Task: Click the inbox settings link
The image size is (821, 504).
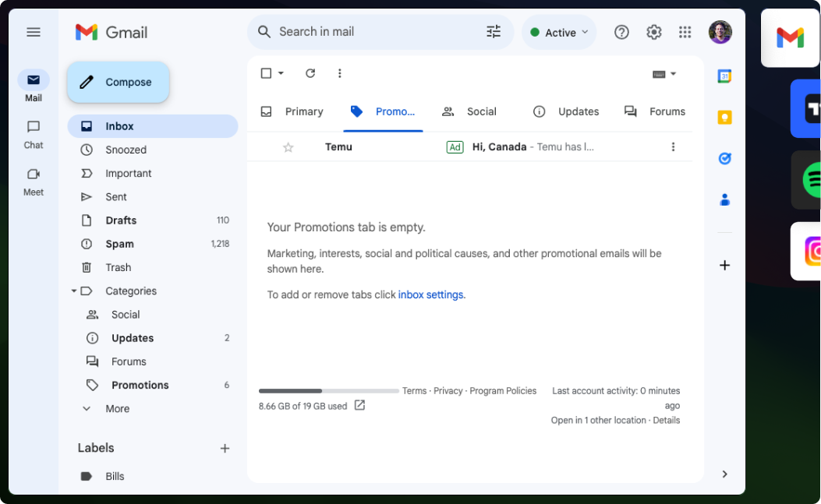Action: click(x=431, y=294)
